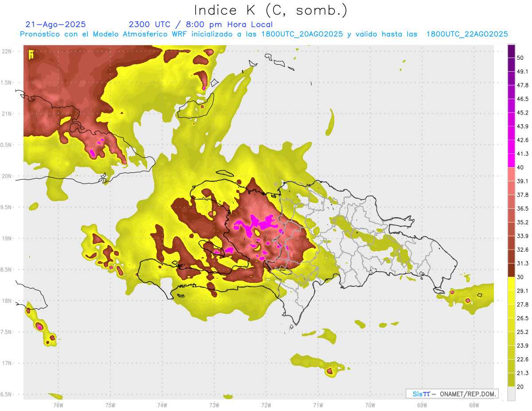Click the "Indice K (C, somb.)" title
Screen dimensions: 532x411
coord(270,10)
